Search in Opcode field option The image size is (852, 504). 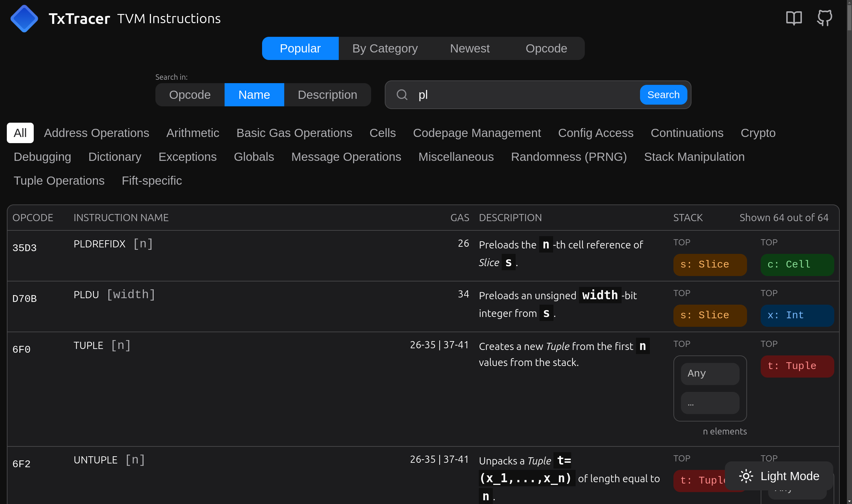coord(190,95)
